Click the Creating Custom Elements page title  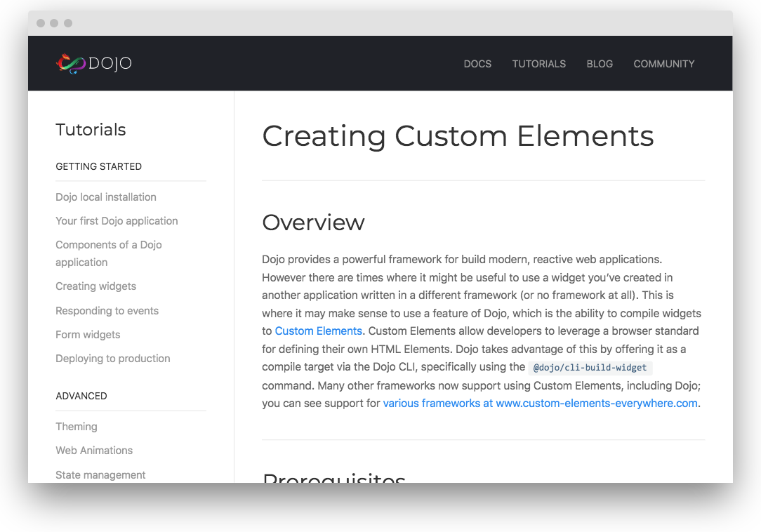tap(458, 136)
